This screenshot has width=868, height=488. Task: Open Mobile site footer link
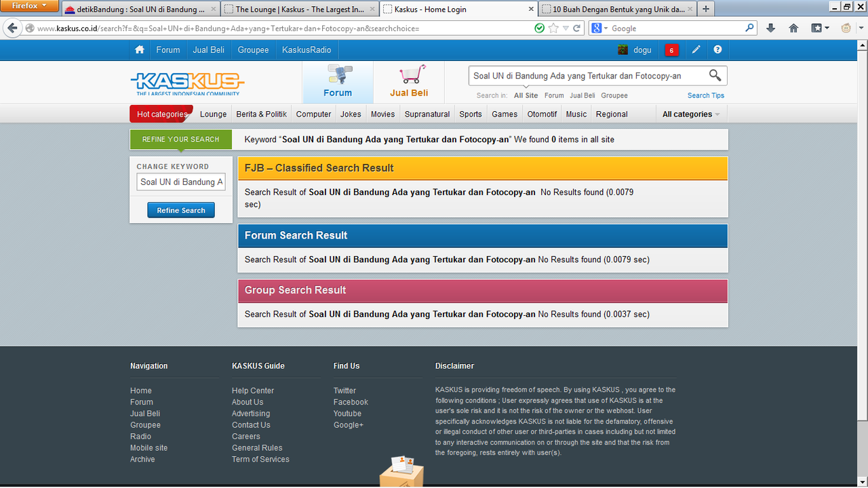pos(149,447)
